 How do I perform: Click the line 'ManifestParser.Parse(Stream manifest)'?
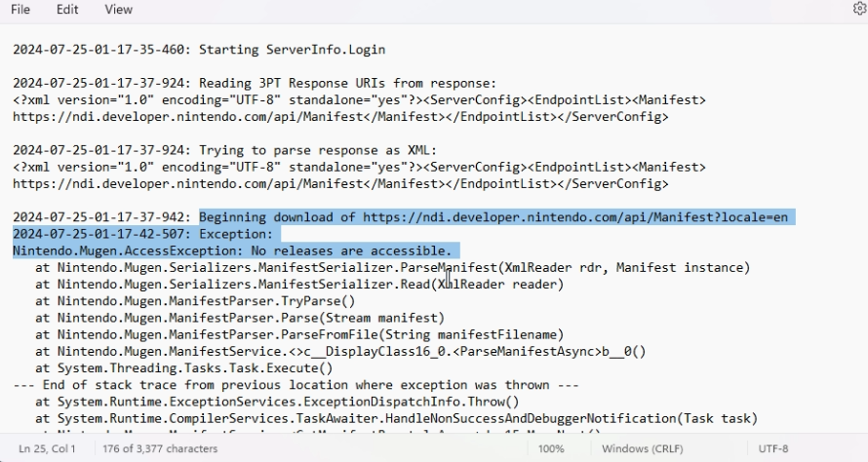(x=240, y=318)
